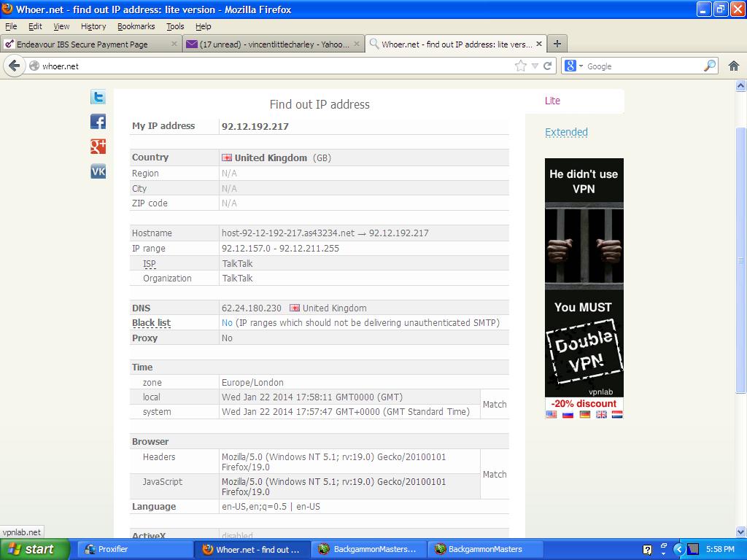Screen dimensions: 747x560
Task: Share page via the Facebook icon
Action: tap(98, 122)
